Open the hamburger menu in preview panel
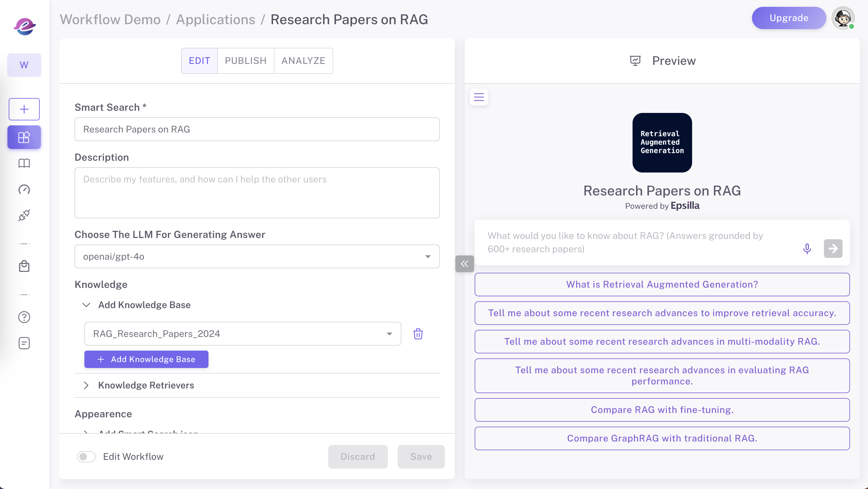Image resolution: width=868 pixels, height=489 pixels. 478,97
